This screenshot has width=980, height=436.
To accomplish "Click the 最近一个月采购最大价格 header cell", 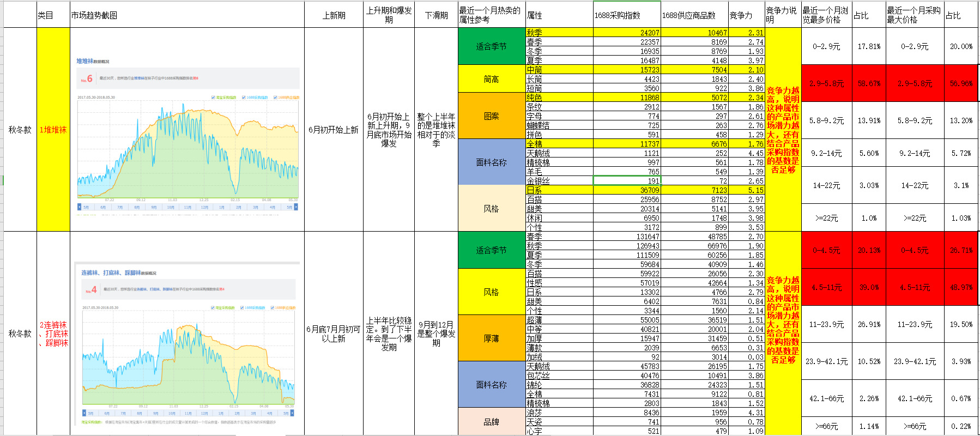I will [915, 15].
